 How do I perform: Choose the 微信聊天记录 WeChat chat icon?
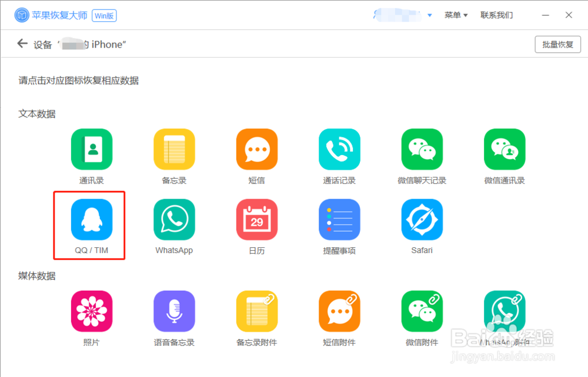tap(422, 149)
